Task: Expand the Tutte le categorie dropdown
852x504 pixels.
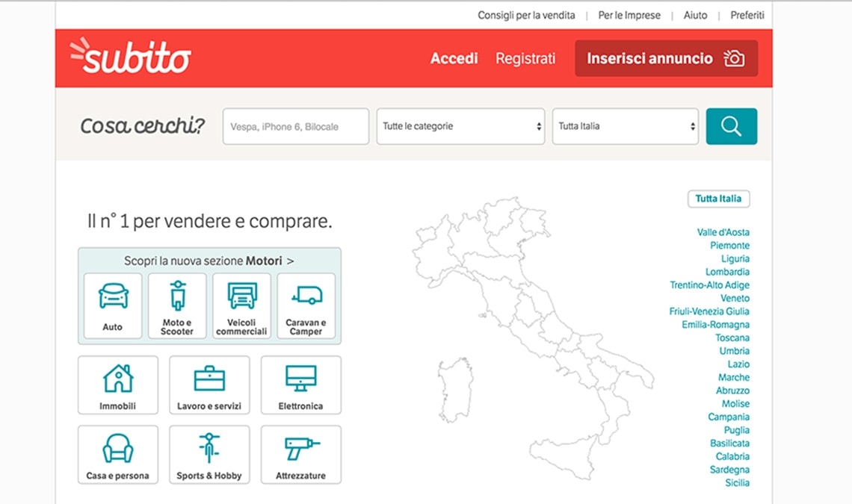Action: pos(461,126)
